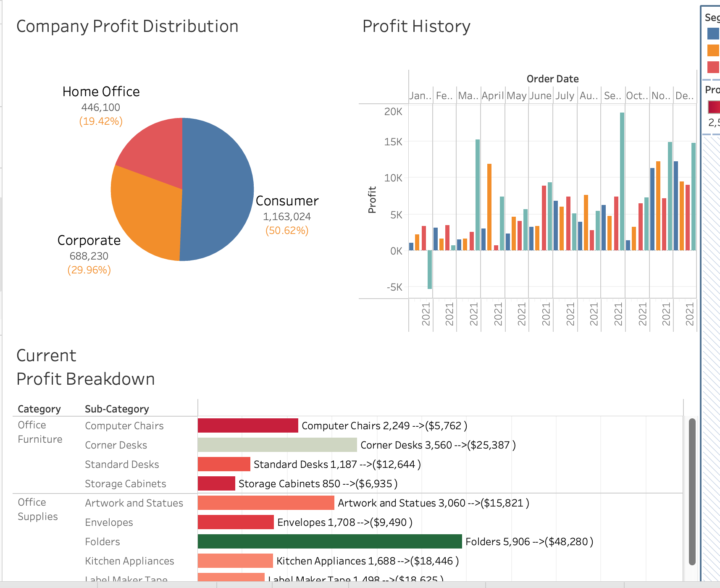Select the Folders sub-category row
Screen dimensions: 720x588
click(102, 542)
